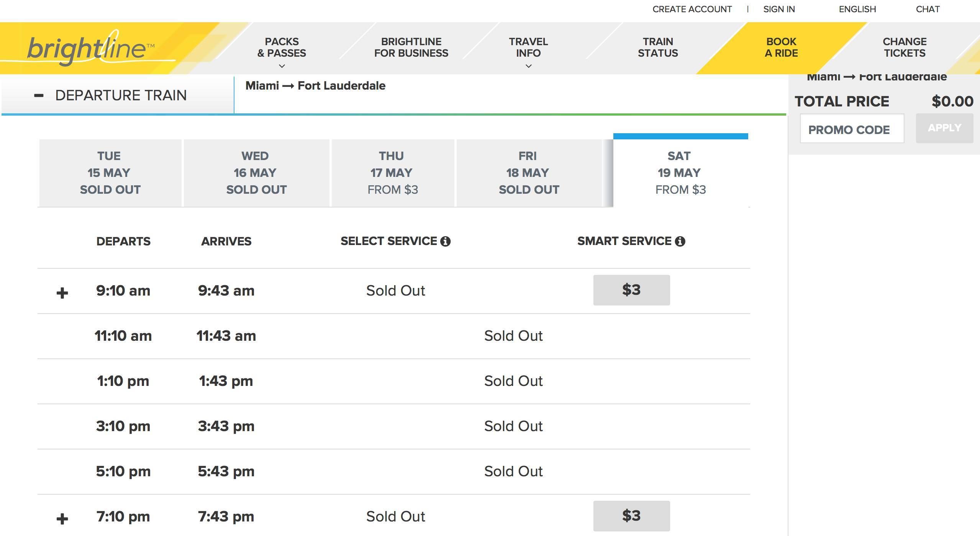Image resolution: width=980 pixels, height=536 pixels.
Task: Choose the Tue 15 May date tab
Action: [x=110, y=173]
